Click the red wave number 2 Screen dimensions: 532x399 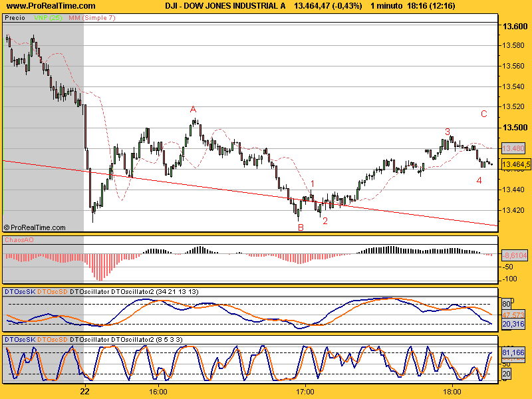[325, 221]
